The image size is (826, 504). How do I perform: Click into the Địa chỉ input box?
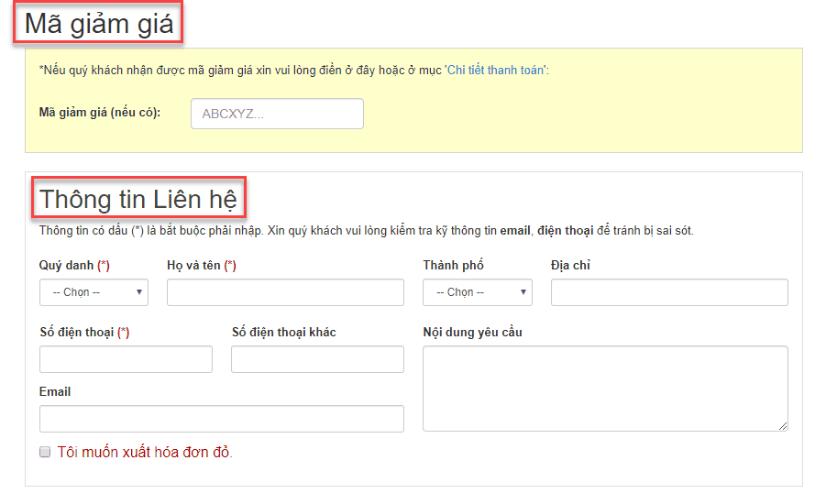[668, 292]
